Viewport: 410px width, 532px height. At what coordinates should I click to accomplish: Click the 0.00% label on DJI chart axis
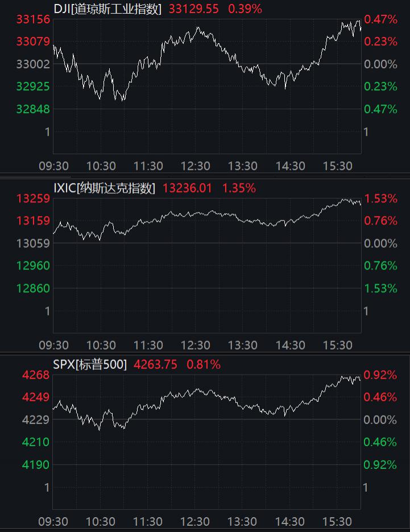[380, 64]
